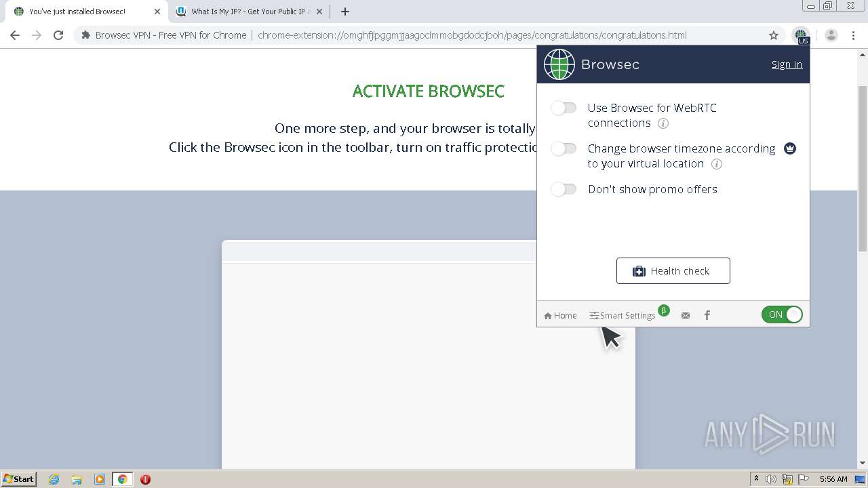Screen dimensions: 868x488
Task: Open Smart Settings in Browsec popup
Action: (622, 315)
